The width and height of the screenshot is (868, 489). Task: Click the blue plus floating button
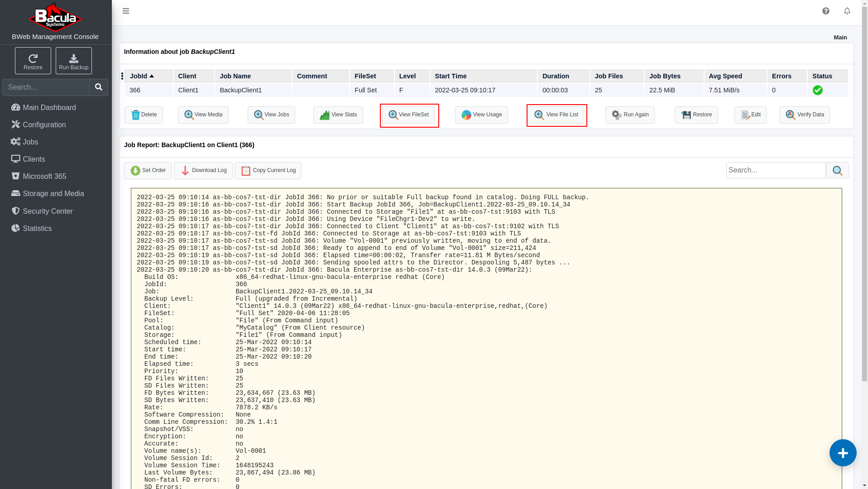(843, 453)
